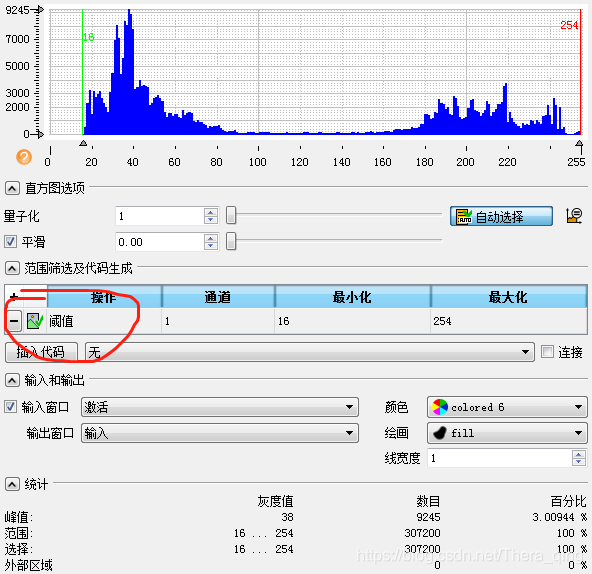Collapse the 统计 section
Screen dimensions: 592x574
coord(12,484)
